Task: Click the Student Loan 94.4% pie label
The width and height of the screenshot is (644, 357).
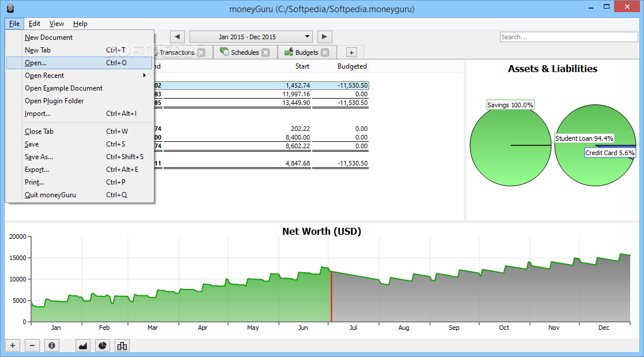Action: 584,138
